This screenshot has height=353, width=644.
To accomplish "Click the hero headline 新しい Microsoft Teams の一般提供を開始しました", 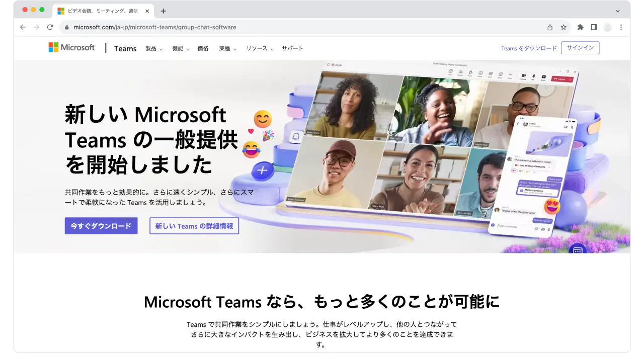I will click(x=151, y=140).
